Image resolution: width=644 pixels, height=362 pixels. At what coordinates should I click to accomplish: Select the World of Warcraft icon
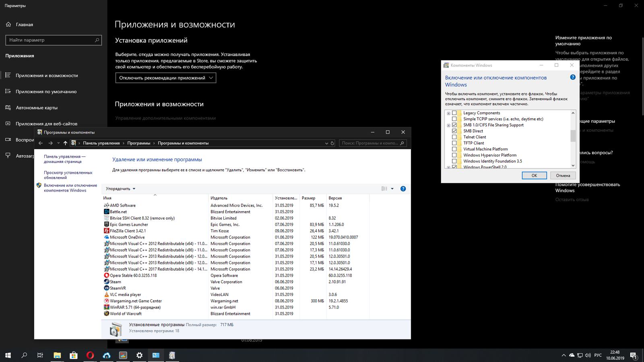pos(106,314)
